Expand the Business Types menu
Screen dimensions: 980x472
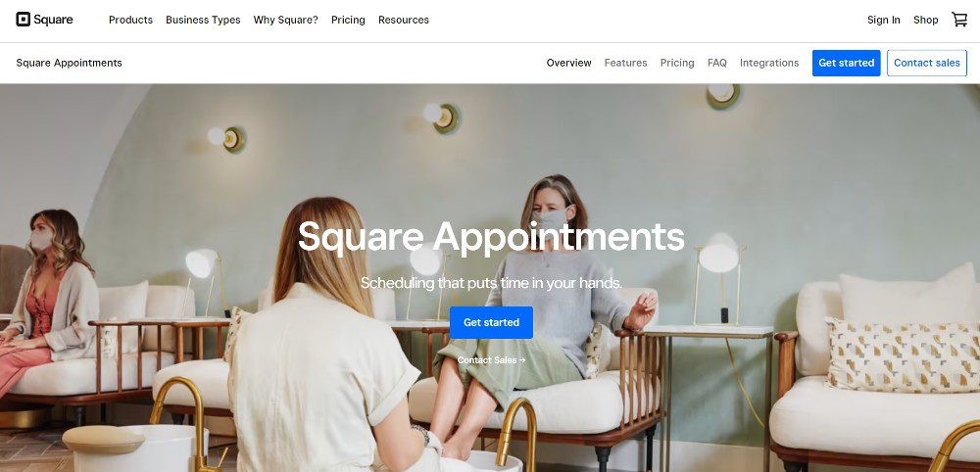(203, 20)
